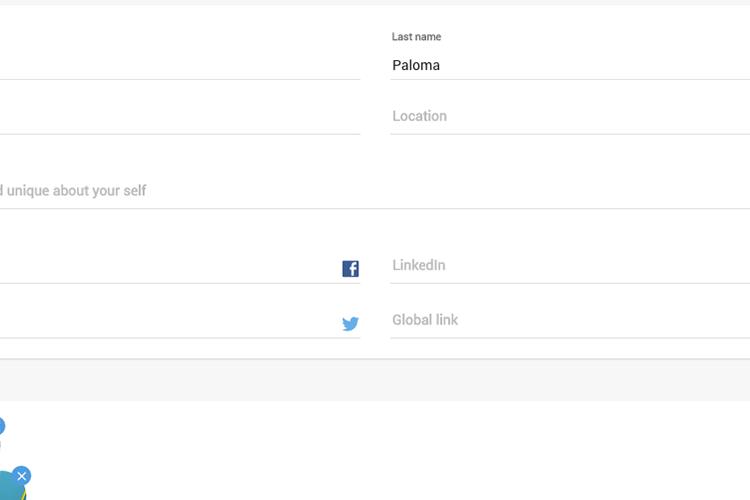Click the LinkedIn placeholder text
This screenshot has height=500, width=750.
(x=419, y=265)
